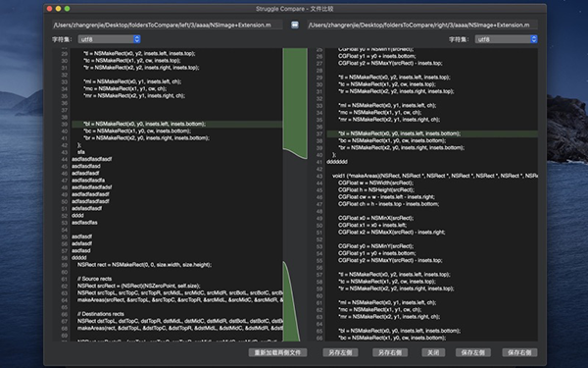The width and height of the screenshot is (588, 368).
Task: Select highlighted line 37 in right pane
Action: (x=432, y=133)
